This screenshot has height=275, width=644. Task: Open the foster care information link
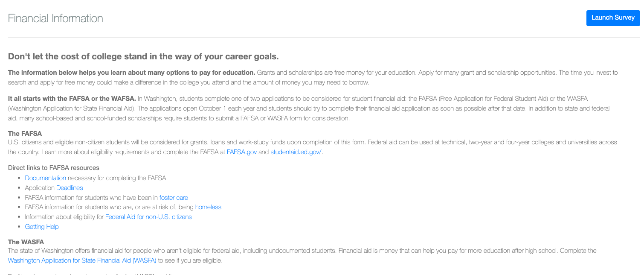coord(174,198)
